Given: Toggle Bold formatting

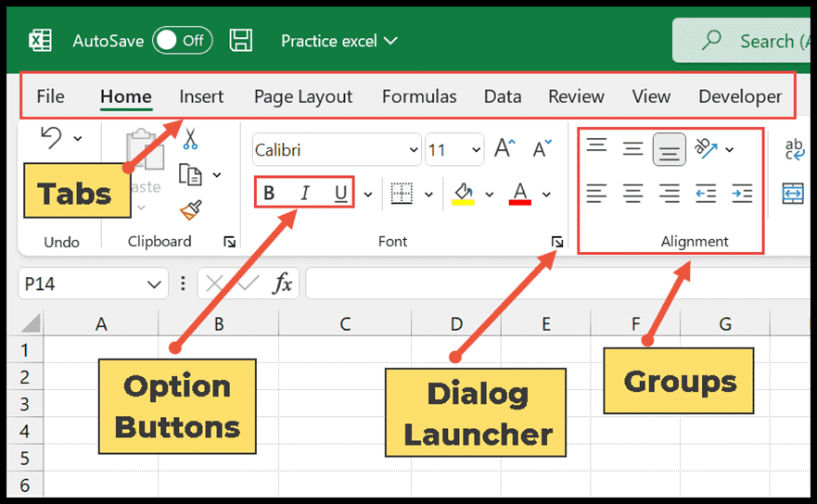Looking at the screenshot, I should click(269, 193).
